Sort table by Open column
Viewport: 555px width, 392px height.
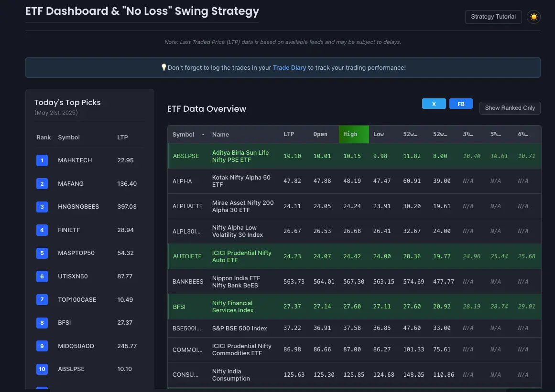click(x=320, y=134)
